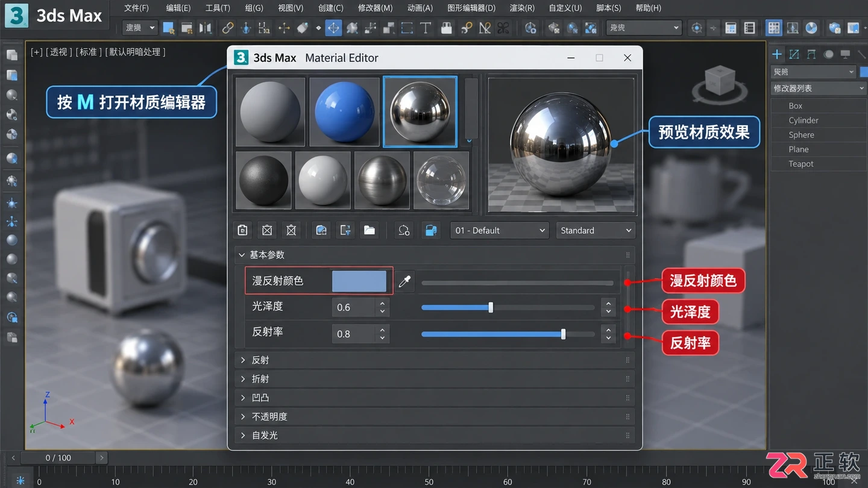The width and height of the screenshot is (868, 488).
Task: Click the folder icon in Material Editor toolbar
Action: [x=370, y=230]
